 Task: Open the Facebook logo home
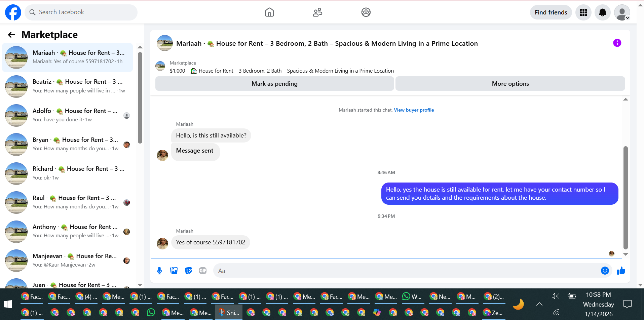(x=13, y=12)
